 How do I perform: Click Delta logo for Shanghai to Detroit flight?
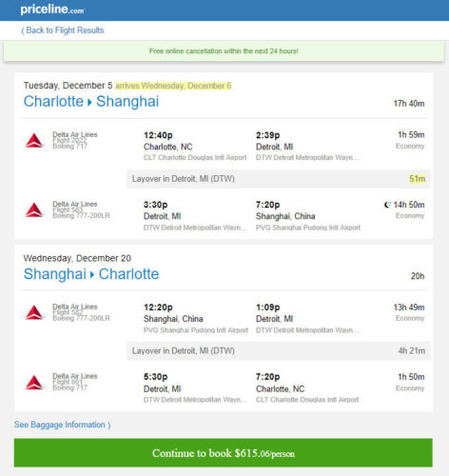click(34, 312)
